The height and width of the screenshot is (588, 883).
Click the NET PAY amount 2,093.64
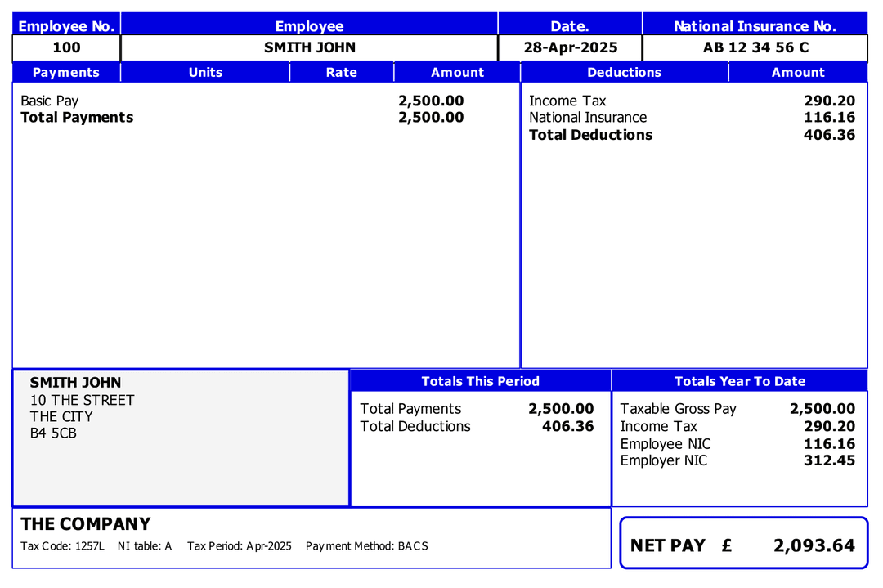click(x=814, y=545)
